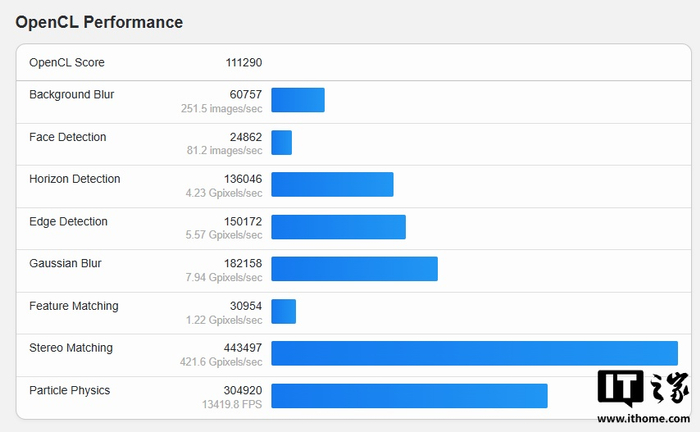Click the Stereo Matching long bar

point(474,353)
